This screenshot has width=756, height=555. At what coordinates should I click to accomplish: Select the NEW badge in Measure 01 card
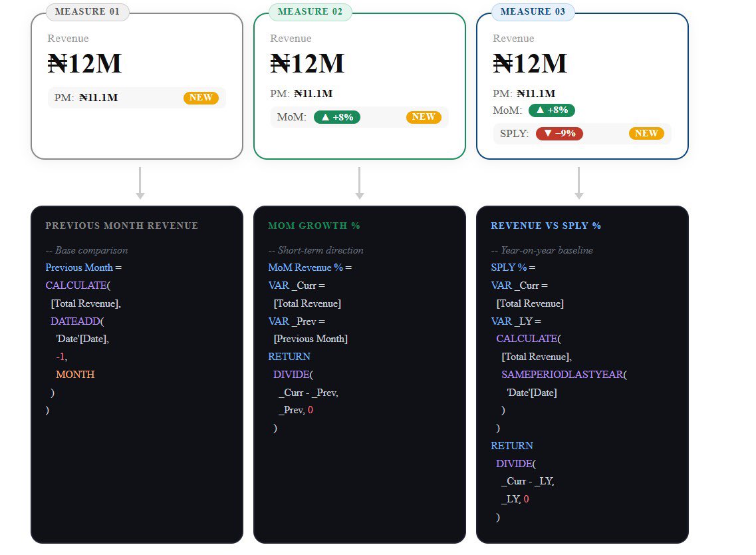[x=201, y=97]
